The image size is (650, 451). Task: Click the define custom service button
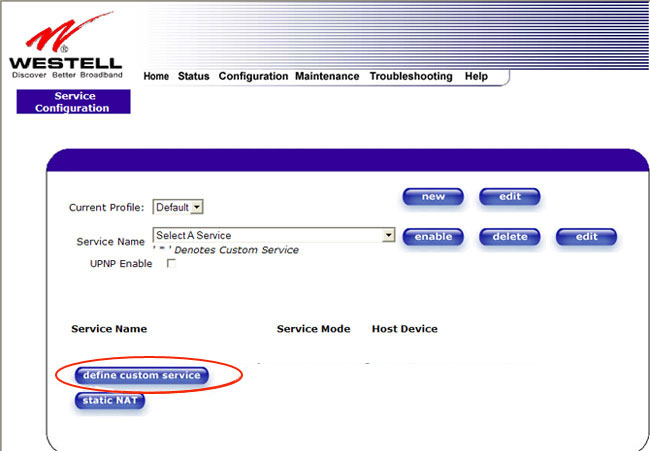pyautogui.click(x=141, y=375)
